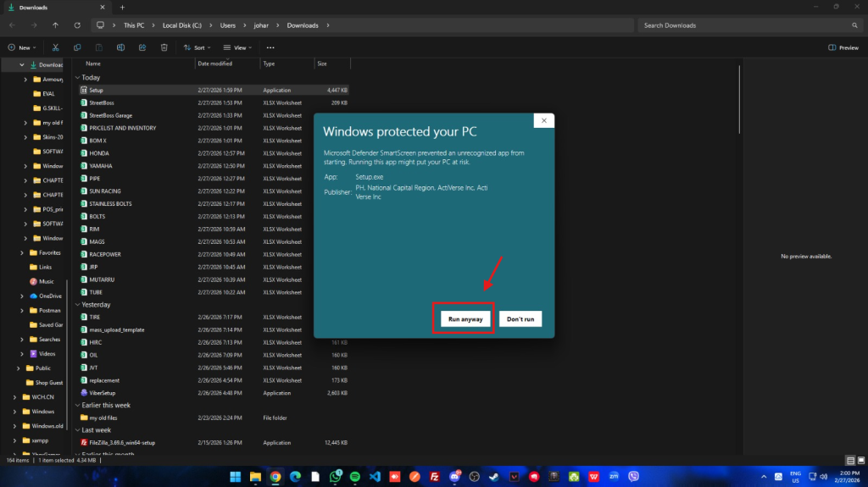Click the Delete trash can icon
The image size is (868, 487).
pos(164,48)
